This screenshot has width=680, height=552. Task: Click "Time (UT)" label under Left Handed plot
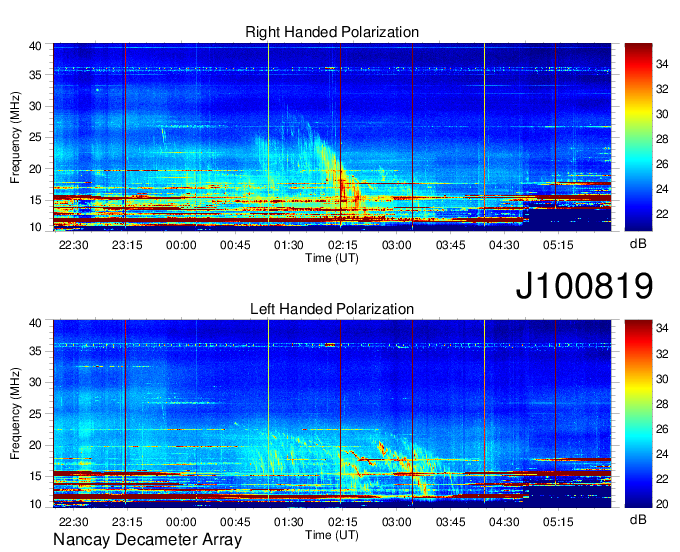click(x=332, y=535)
